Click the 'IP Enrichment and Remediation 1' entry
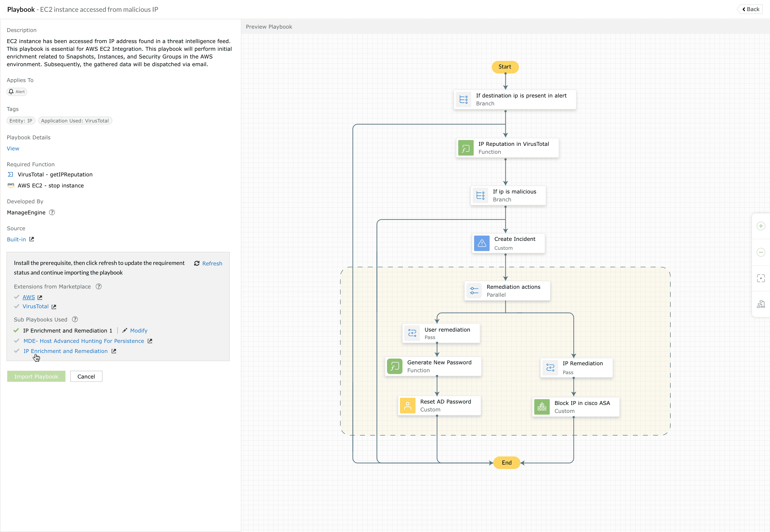The width and height of the screenshot is (770, 532). (x=68, y=331)
